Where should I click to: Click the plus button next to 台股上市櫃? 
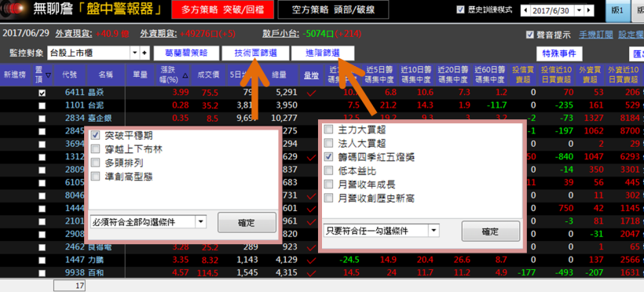(x=145, y=53)
